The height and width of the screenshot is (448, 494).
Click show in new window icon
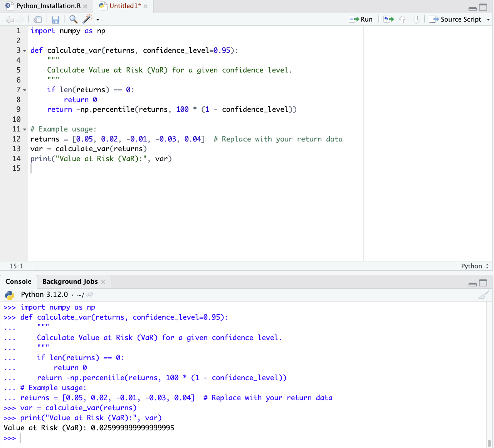(37, 20)
